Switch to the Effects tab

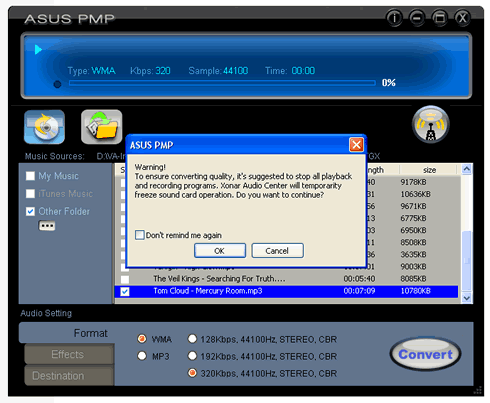69,354
